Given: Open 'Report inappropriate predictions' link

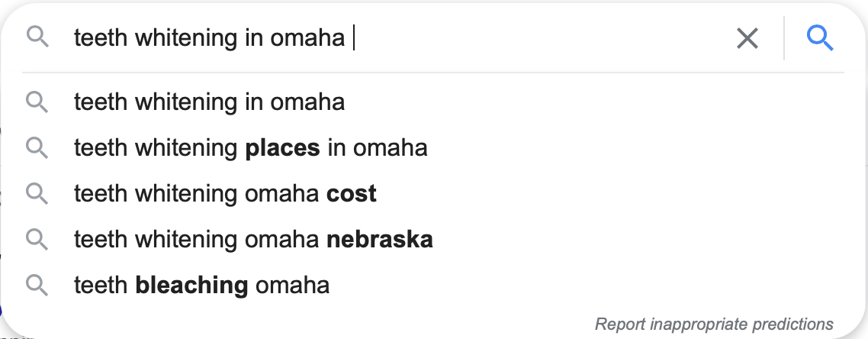Looking at the screenshot, I should point(714,324).
